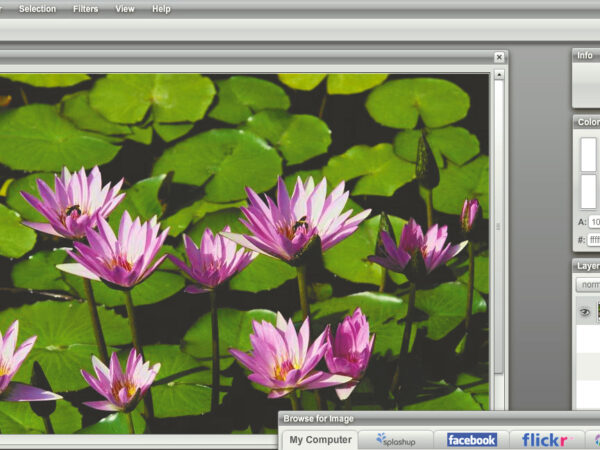Open the Selection menu
This screenshot has width=600, height=450.
37,9
